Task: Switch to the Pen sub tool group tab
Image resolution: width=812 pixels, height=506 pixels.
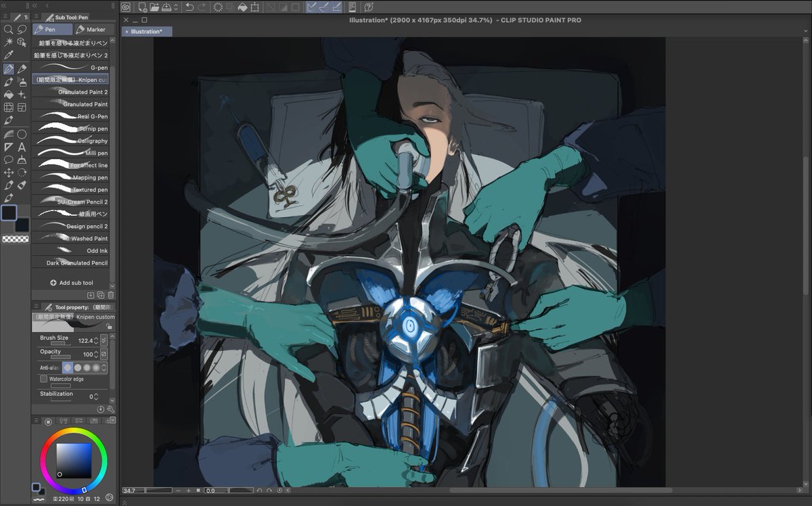Action: [x=53, y=29]
